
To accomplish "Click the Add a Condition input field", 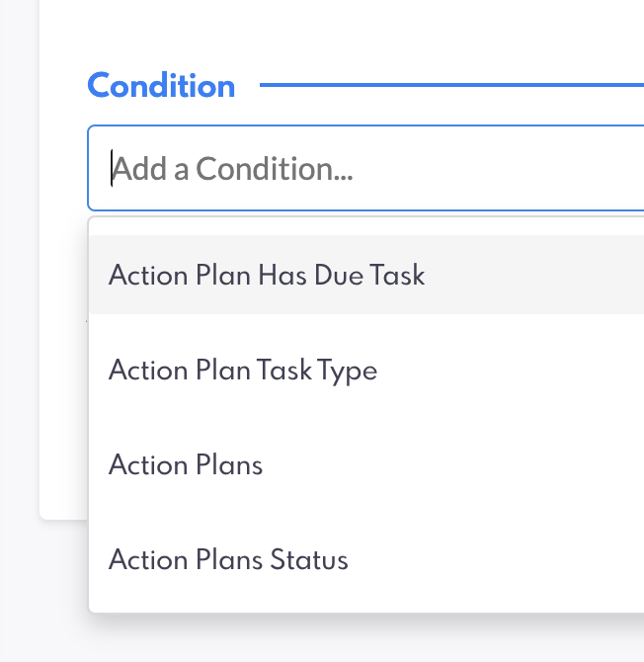I will point(365,169).
